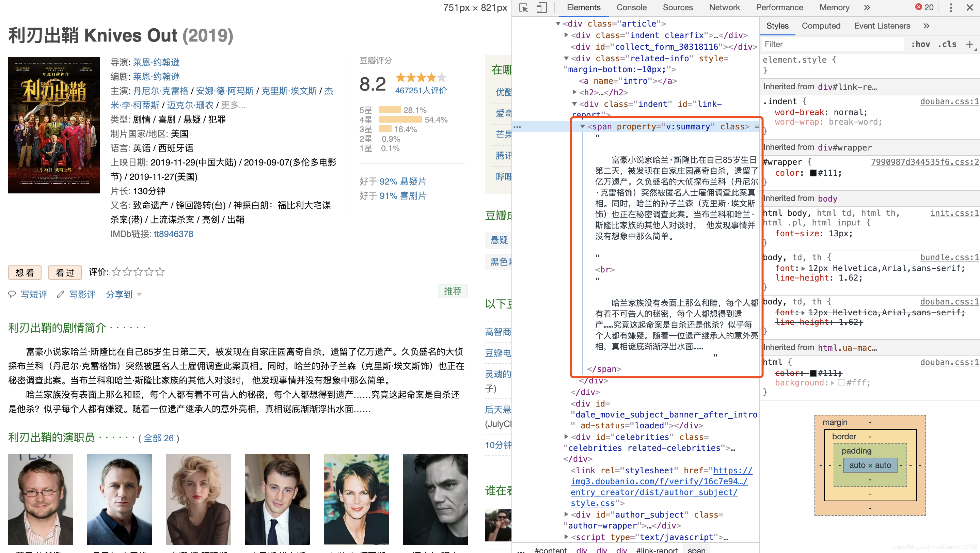
Task: Expand the div indent clearfix node
Action: [x=566, y=35]
